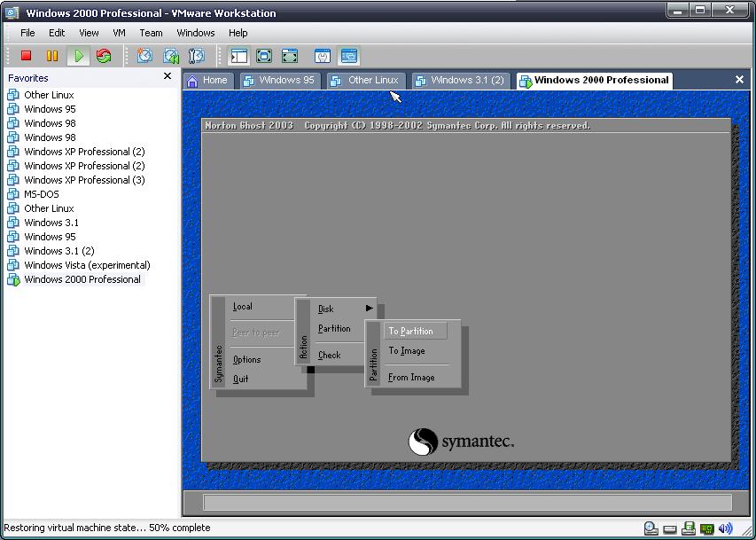Click the hard disk device icon in status bar

pos(670,528)
